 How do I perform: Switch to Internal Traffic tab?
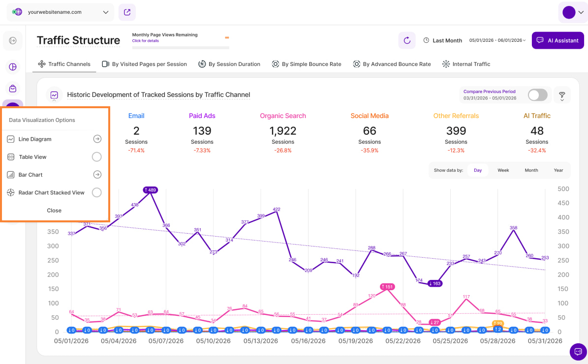coord(466,64)
